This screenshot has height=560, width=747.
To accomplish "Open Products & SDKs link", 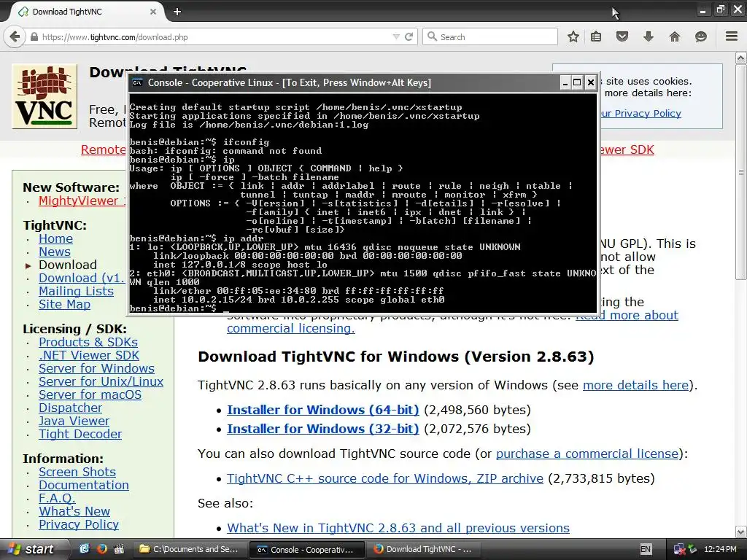I will point(88,342).
